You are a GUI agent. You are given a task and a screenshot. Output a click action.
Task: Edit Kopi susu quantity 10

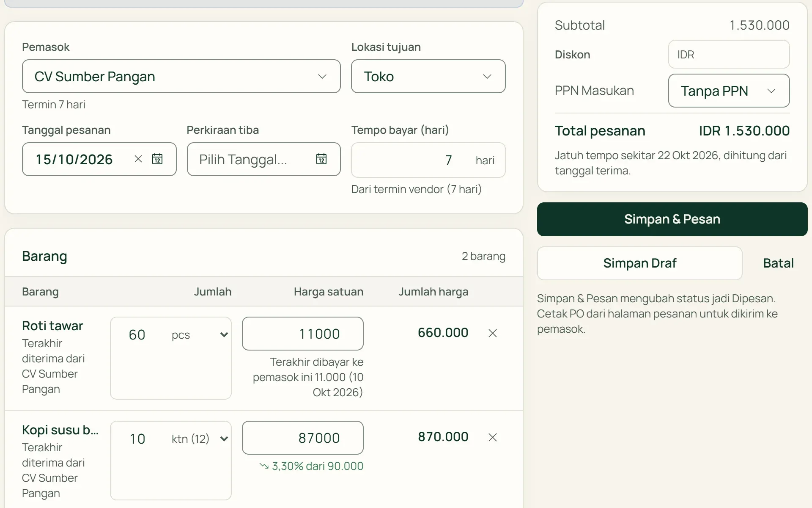137,439
